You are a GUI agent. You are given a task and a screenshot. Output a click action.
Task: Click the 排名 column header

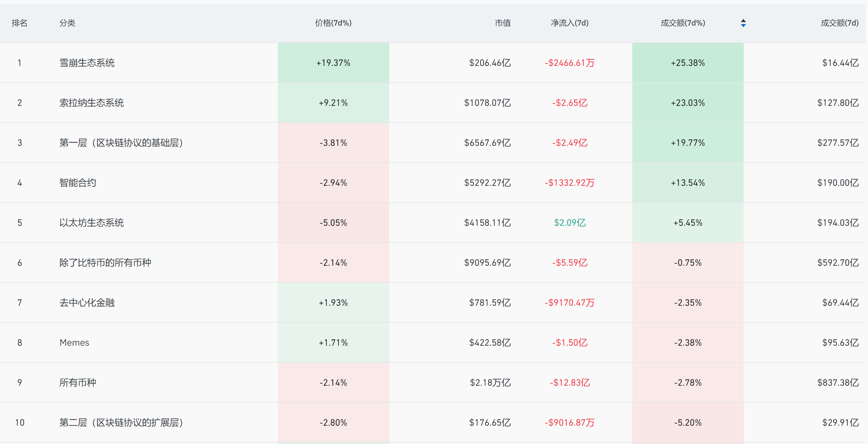click(x=20, y=23)
